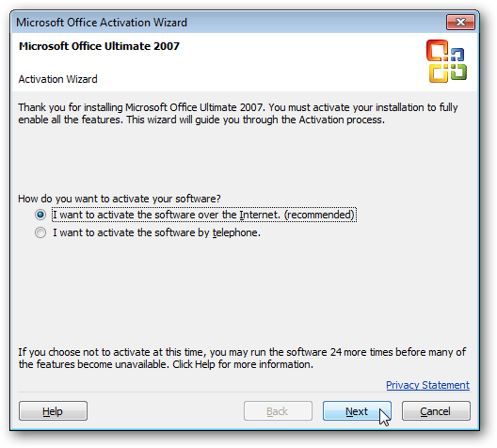
Task: Open the Privacy Statement link
Action: click(427, 385)
